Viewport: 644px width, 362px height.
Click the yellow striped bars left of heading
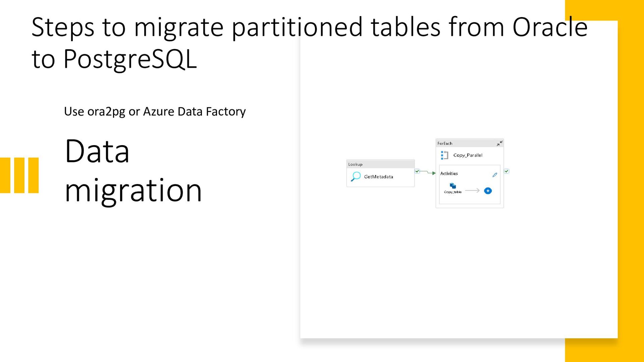point(19,175)
